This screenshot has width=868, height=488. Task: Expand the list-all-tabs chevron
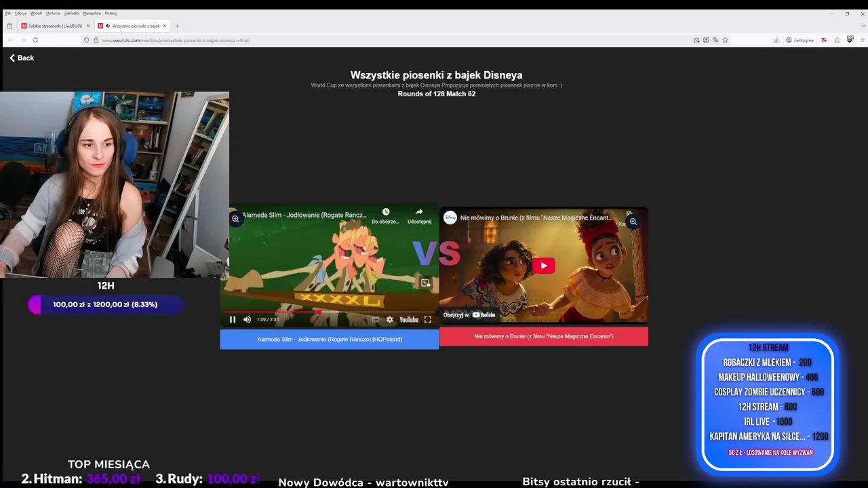863,26
